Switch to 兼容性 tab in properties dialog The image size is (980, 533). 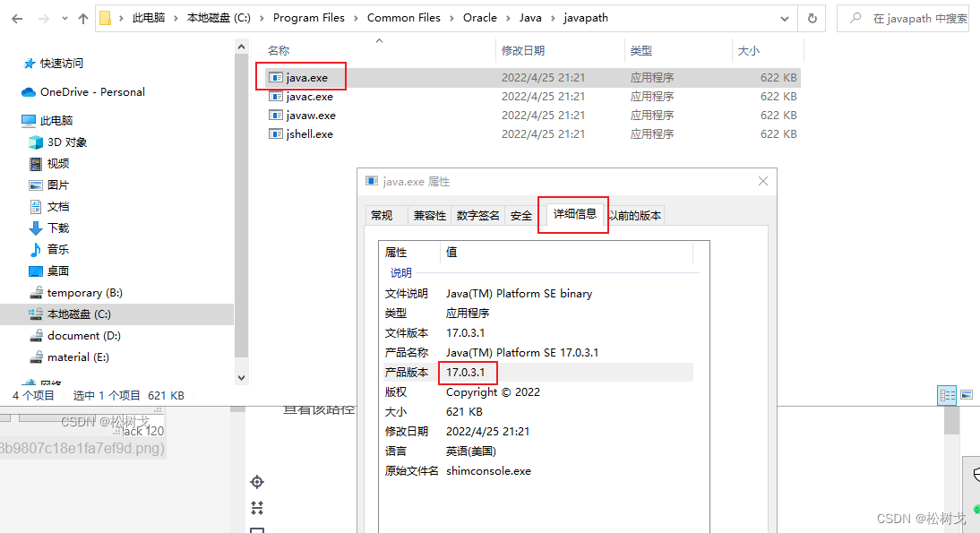pyautogui.click(x=429, y=216)
